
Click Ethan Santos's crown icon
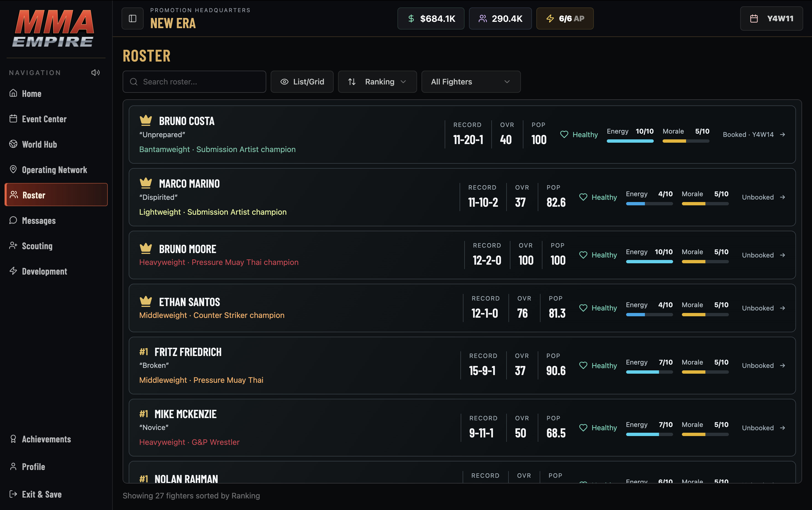click(x=146, y=301)
